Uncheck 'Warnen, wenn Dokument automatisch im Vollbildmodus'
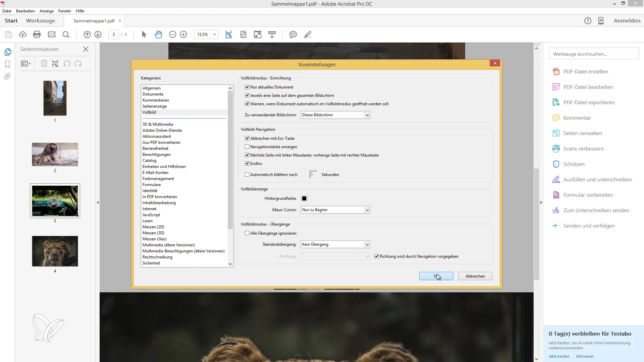The width and height of the screenshot is (644, 362). tap(247, 104)
